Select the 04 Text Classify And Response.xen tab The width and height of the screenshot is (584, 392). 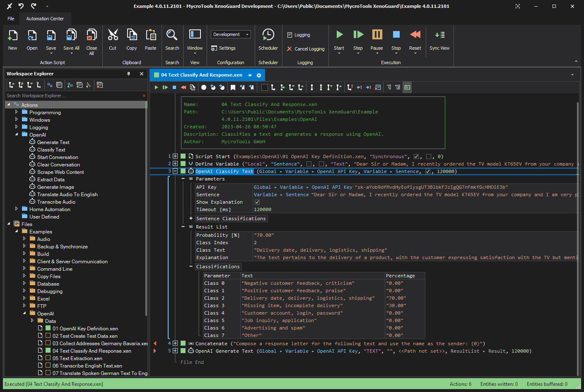pyautogui.click(x=201, y=75)
